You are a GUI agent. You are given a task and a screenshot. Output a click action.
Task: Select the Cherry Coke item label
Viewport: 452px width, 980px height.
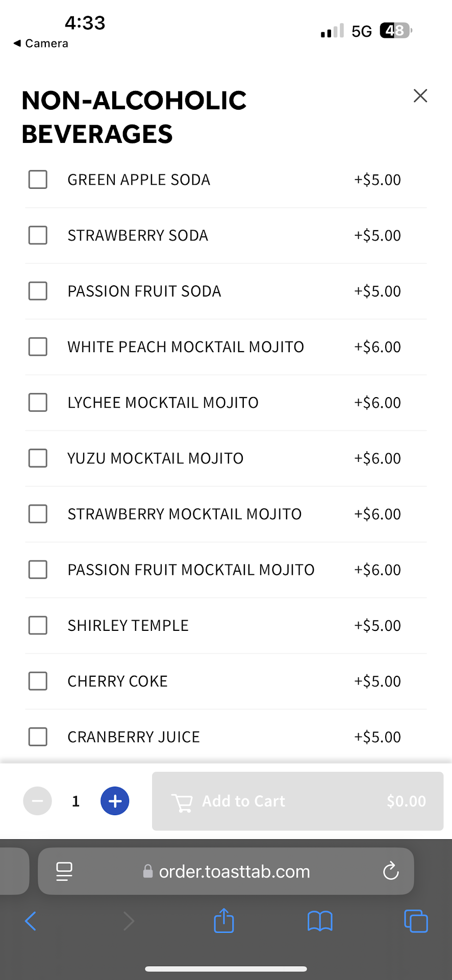[118, 681]
